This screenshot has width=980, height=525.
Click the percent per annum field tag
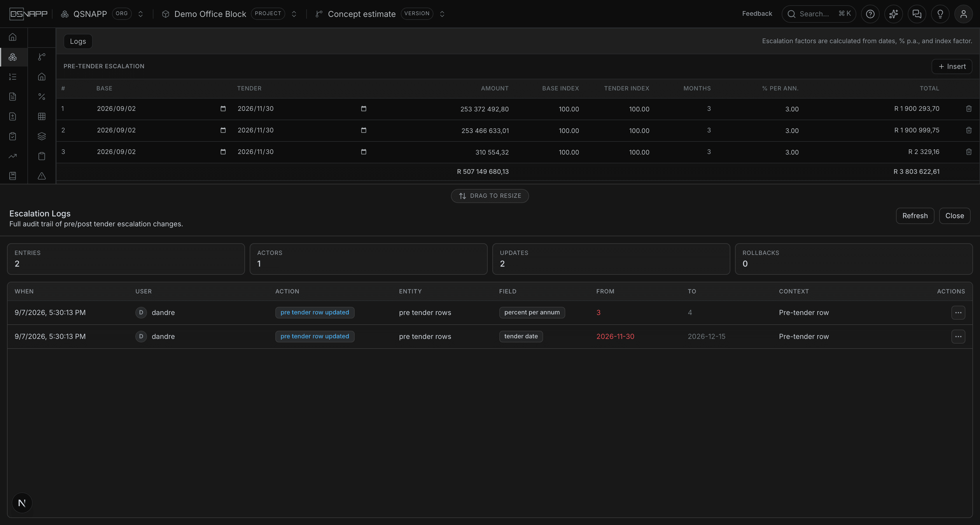coord(532,313)
